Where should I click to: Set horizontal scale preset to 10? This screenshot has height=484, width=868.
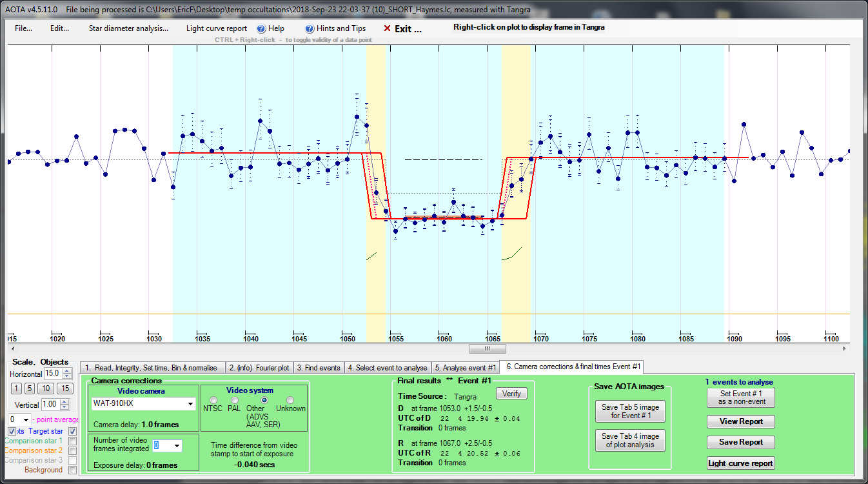[x=45, y=388]
